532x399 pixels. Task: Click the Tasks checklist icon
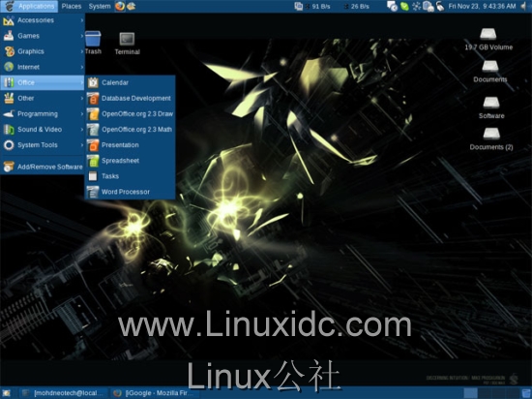[x=93, y=176]
